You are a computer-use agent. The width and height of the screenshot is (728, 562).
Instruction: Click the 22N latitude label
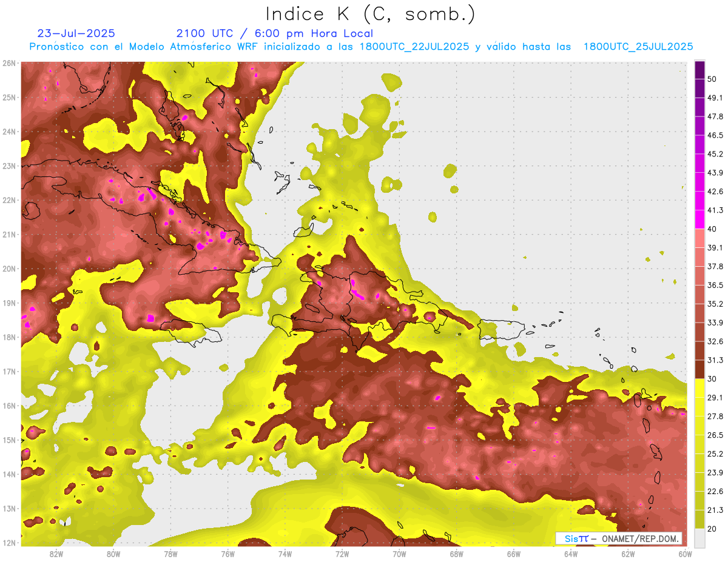[x=9, y=200]
